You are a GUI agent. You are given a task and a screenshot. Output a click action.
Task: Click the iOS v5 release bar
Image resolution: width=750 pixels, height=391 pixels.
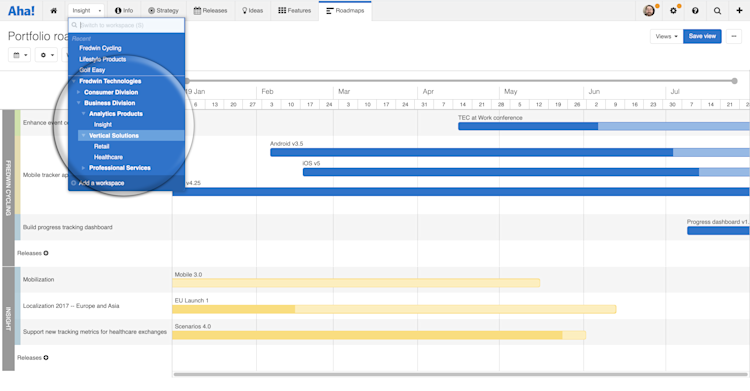coord(526,172)
